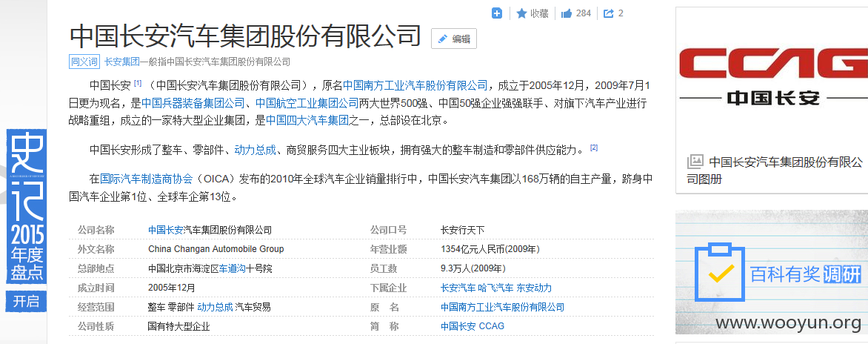
Task: Open the 长安汽车 subsidiary link
Action: [x=458, y=288]
